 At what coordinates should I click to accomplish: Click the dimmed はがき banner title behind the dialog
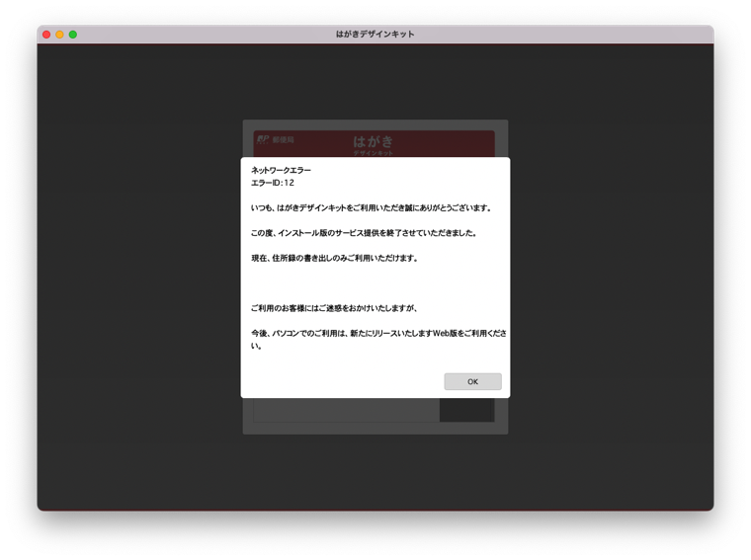[x=374, y=141]
